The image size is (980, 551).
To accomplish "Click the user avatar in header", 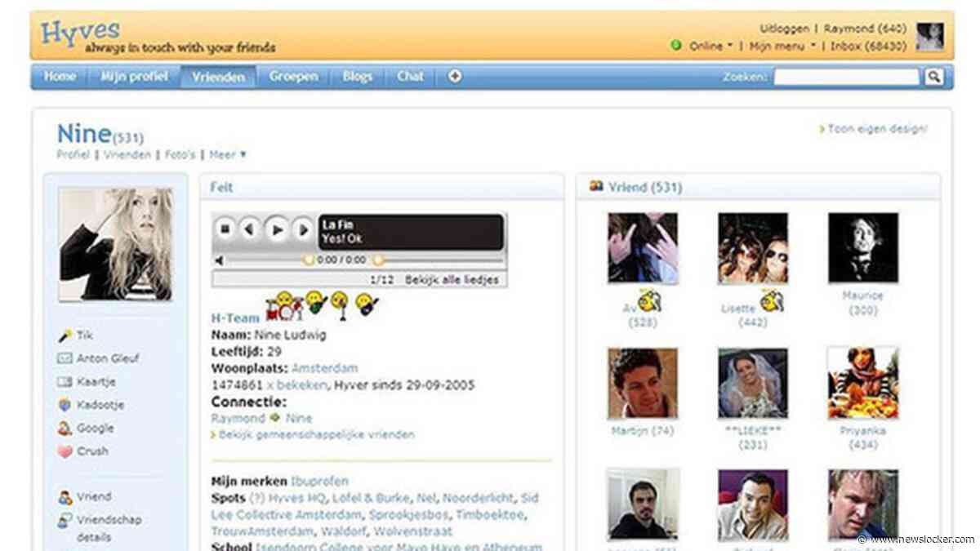I will pos(929,37).
